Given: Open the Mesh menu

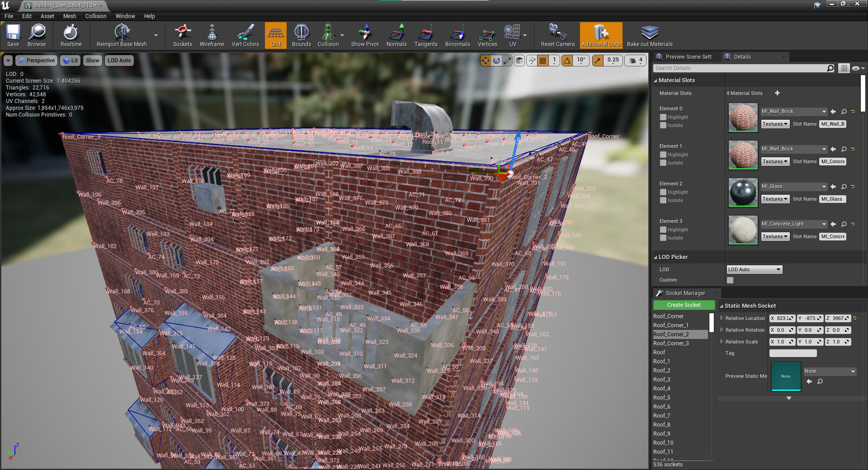Looking at the screenshot, I should [x=69, y=16].
